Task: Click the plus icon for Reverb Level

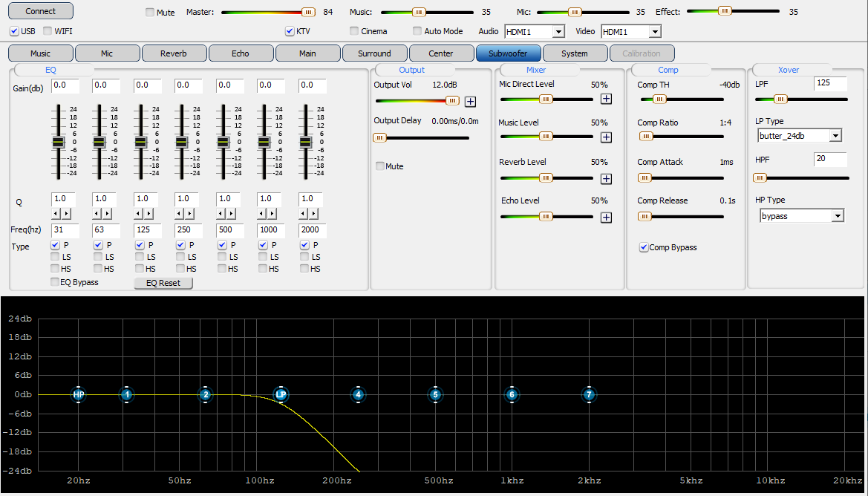Action: pos(606,178)
